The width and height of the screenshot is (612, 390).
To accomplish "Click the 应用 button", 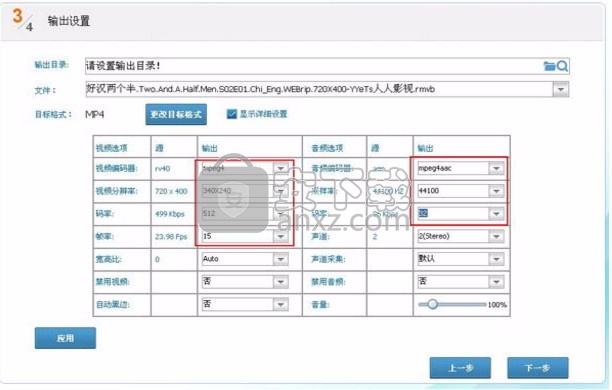I will (65, 338).
